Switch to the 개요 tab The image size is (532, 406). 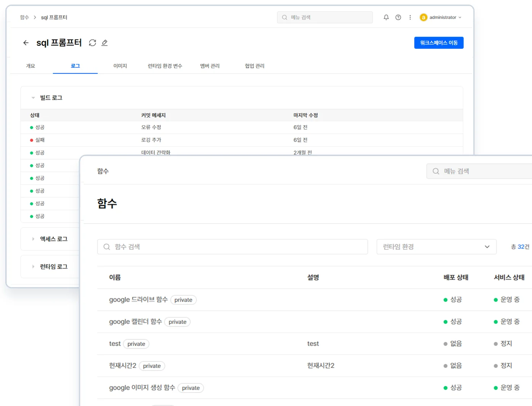(x=30, y=66)
